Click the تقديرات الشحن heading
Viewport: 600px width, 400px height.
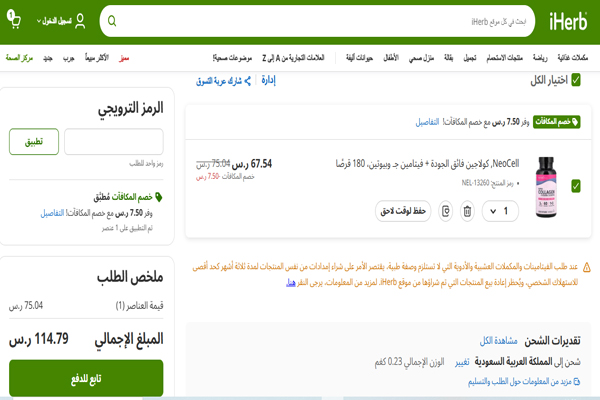click(552, 341)
